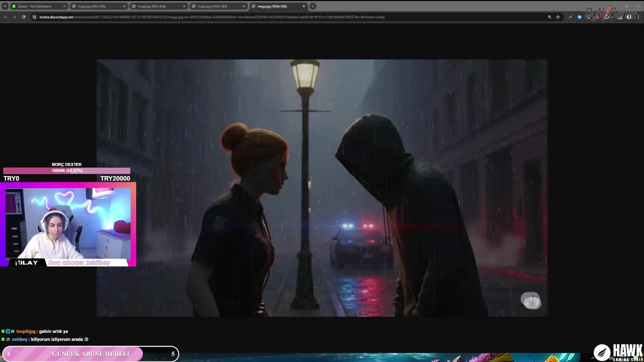View site information icon beside the URL

34,17
